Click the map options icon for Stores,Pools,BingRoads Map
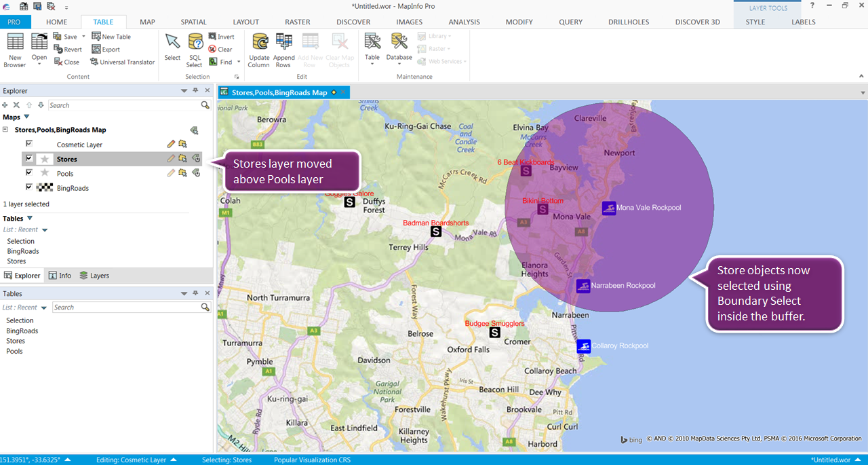 click(194, 130)
